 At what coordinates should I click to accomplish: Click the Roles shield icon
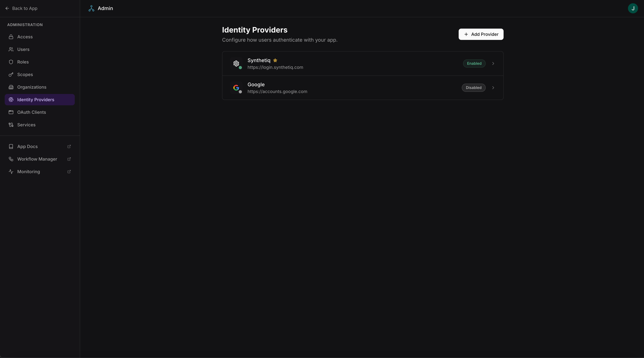(x=11, y=62)
